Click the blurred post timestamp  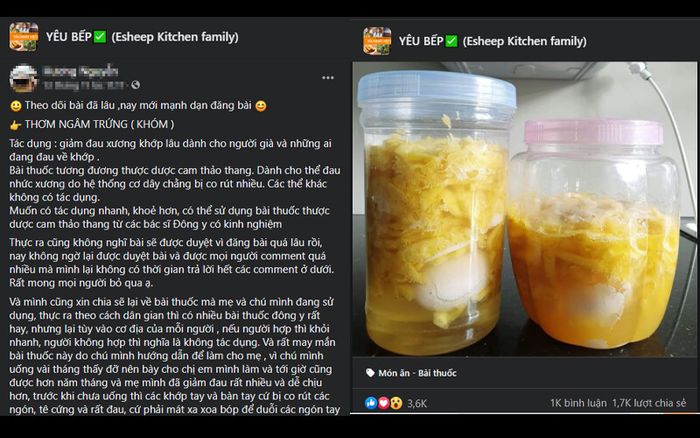(84, 85)
